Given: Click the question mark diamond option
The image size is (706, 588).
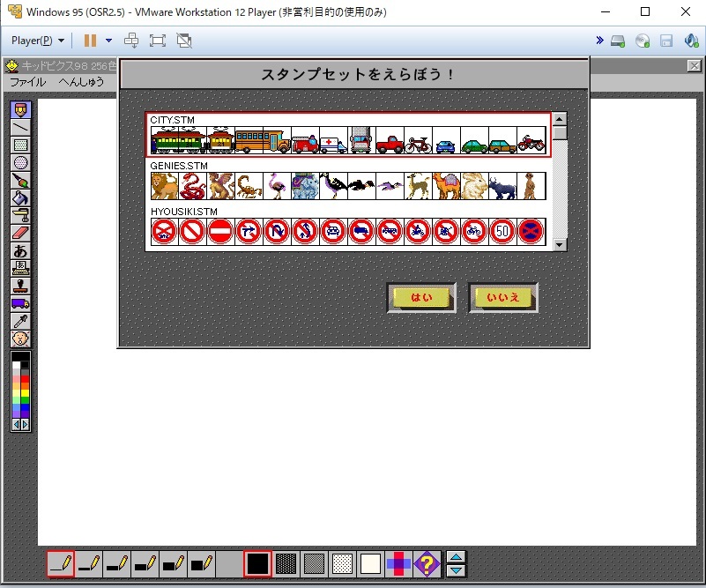Looking at the screenshot, I should pos(427,563).
